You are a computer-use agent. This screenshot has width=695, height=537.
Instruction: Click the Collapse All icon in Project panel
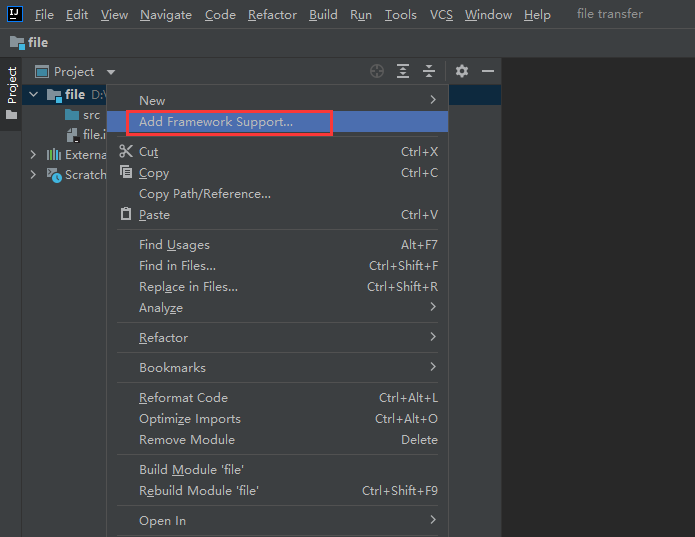coord(429,71)
